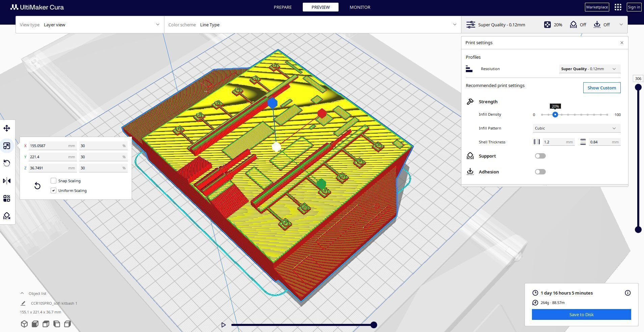The image size is (644, 332).
Task: Close the Print settings panel
Action: tap(622, 43)
